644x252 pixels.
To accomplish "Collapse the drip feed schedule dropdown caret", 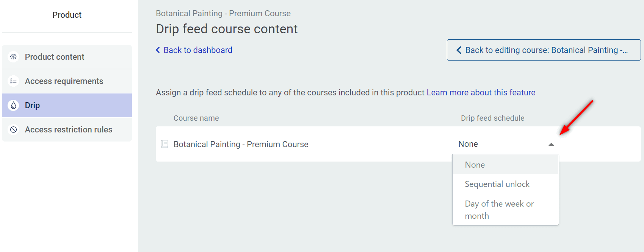I will (551, 144).
